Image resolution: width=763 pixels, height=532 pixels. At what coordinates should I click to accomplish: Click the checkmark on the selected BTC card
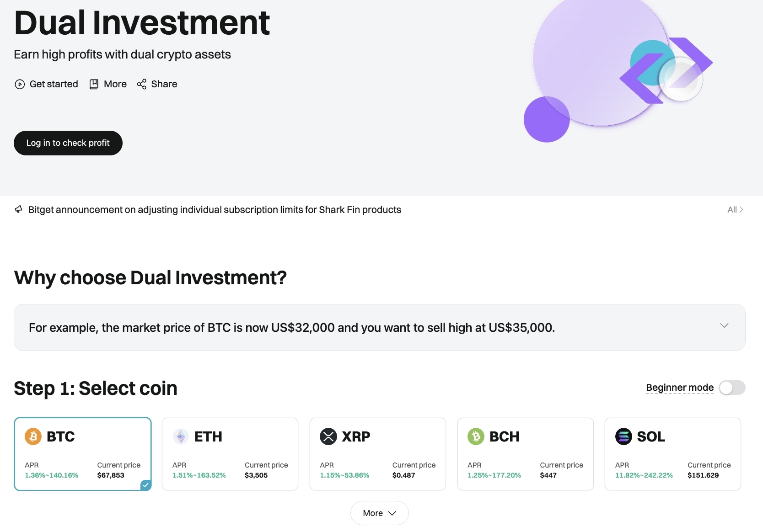coord(145,485)
